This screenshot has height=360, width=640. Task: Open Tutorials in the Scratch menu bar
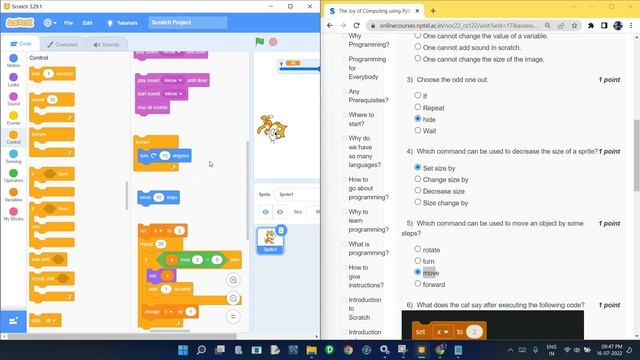click(122, 23)
